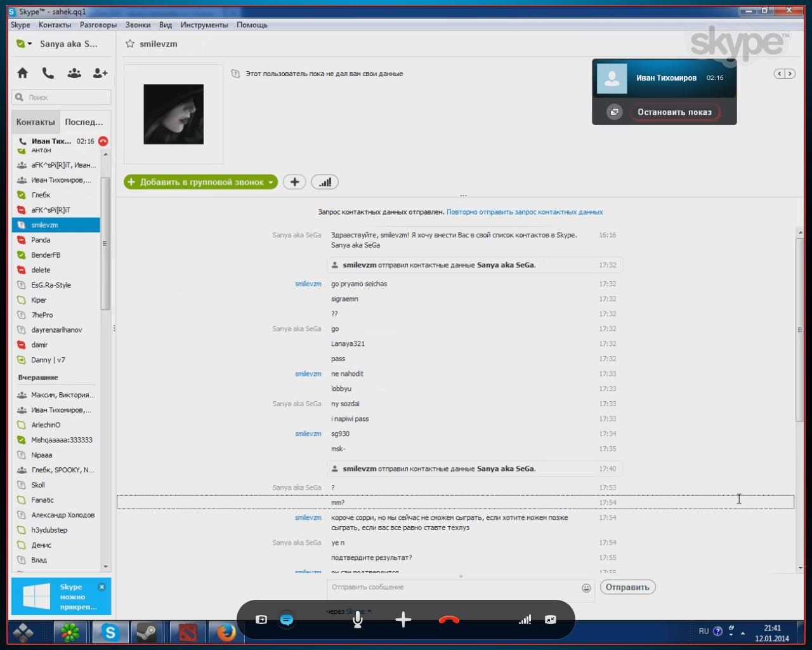Viewport: 812px width, 650px height.
Task: Click the icon beside Остановить показ
Action: click(614, 112)
